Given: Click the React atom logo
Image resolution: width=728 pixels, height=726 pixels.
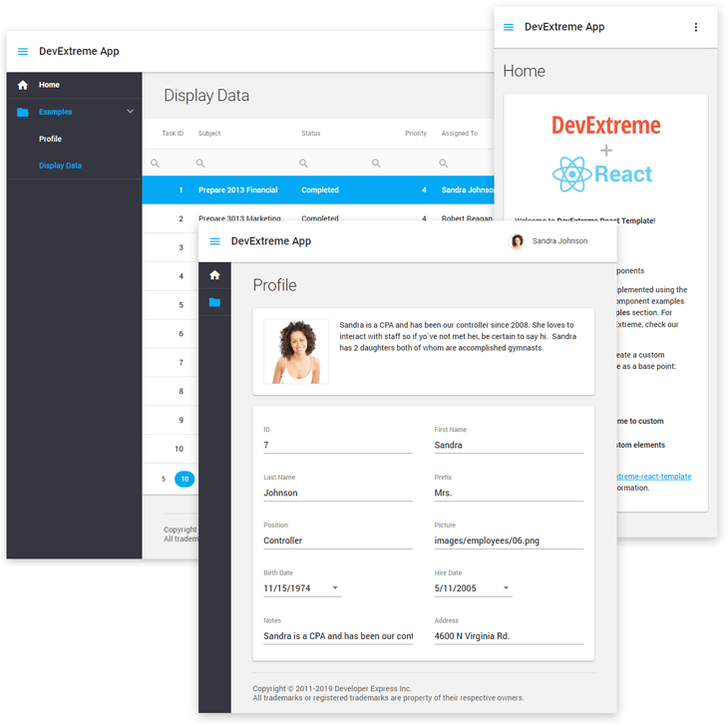Looking at the screenshot, I should point(572,175).
